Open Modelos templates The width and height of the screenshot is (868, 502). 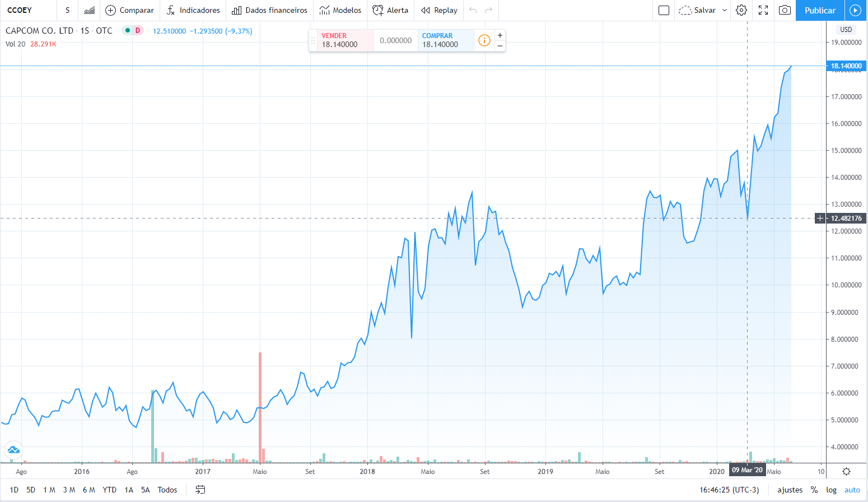point(340,10)
